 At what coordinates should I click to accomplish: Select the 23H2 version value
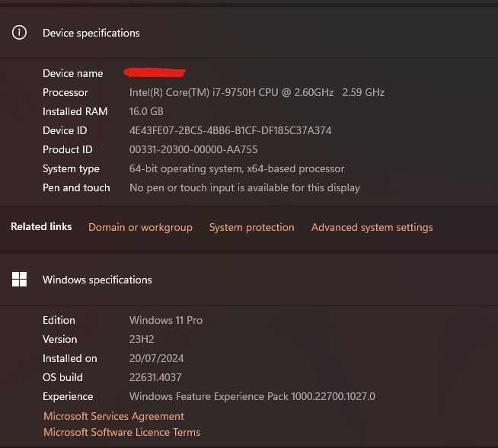coord(142,339)
